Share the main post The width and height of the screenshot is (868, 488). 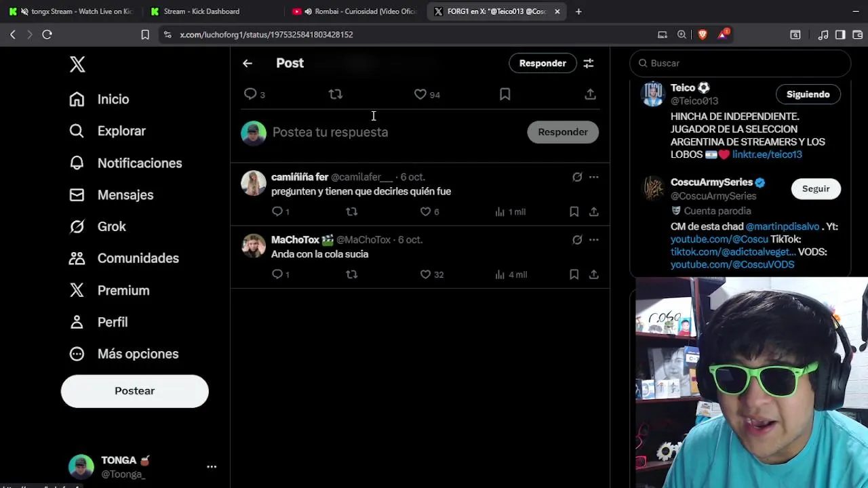click(x=590, y=94)
